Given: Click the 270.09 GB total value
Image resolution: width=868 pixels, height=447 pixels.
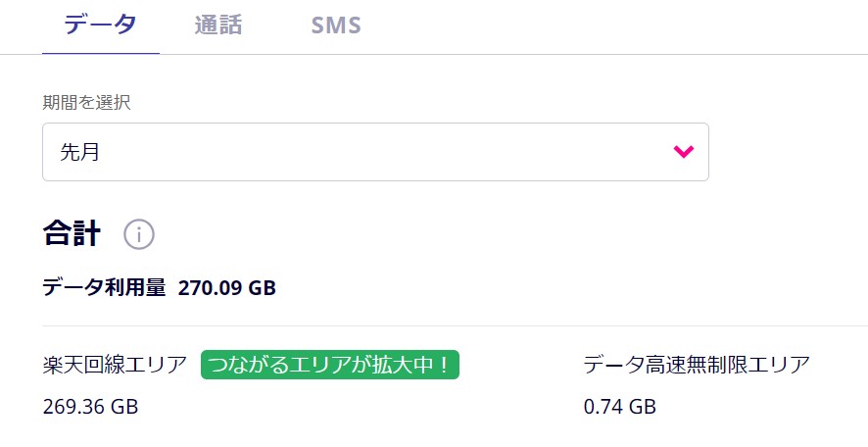Looking at the screenshot, I should (x=227, y=288).
